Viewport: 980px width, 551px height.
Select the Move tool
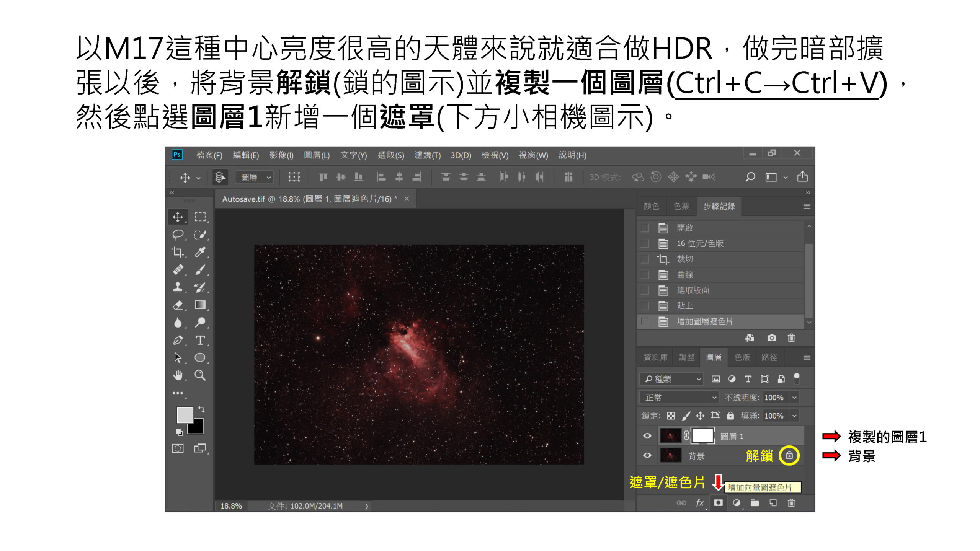177,217
